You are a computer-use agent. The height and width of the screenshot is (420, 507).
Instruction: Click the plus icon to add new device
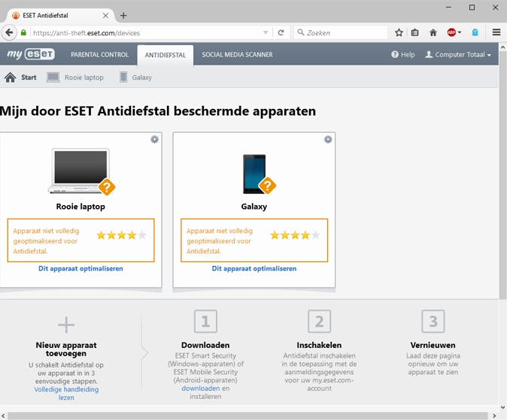[66, 325]
